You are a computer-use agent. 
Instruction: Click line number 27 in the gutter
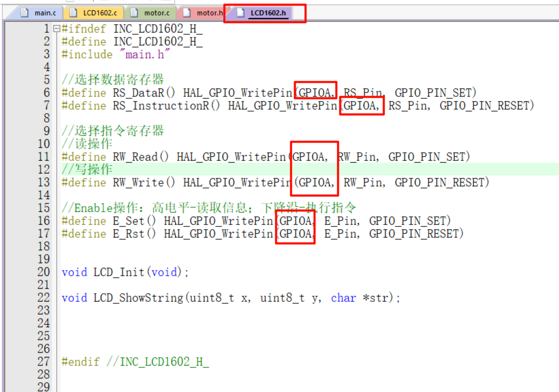click(44, 361)
